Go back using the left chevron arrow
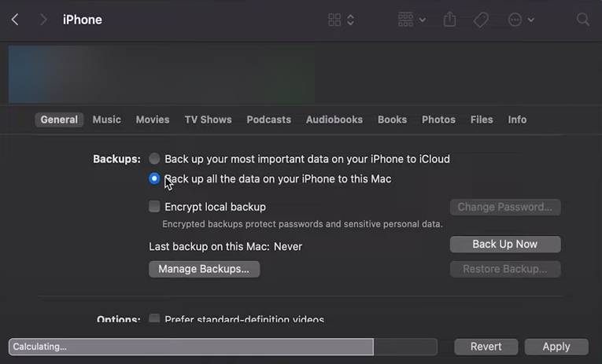 coord(15,20)
